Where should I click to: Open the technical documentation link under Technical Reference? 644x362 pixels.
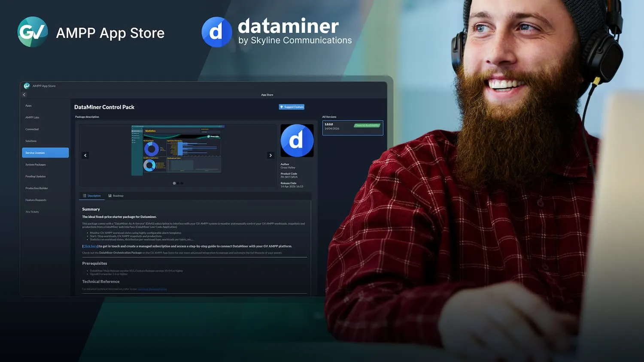click(152, 289)
